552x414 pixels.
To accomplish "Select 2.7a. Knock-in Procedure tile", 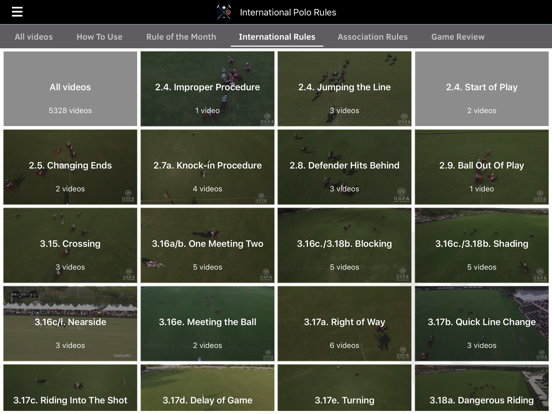I will pyautogui.click(x=207, y=167).
